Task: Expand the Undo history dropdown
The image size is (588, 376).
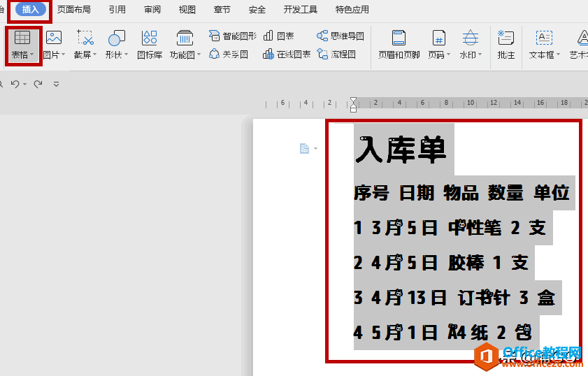Action: point(24,85)
